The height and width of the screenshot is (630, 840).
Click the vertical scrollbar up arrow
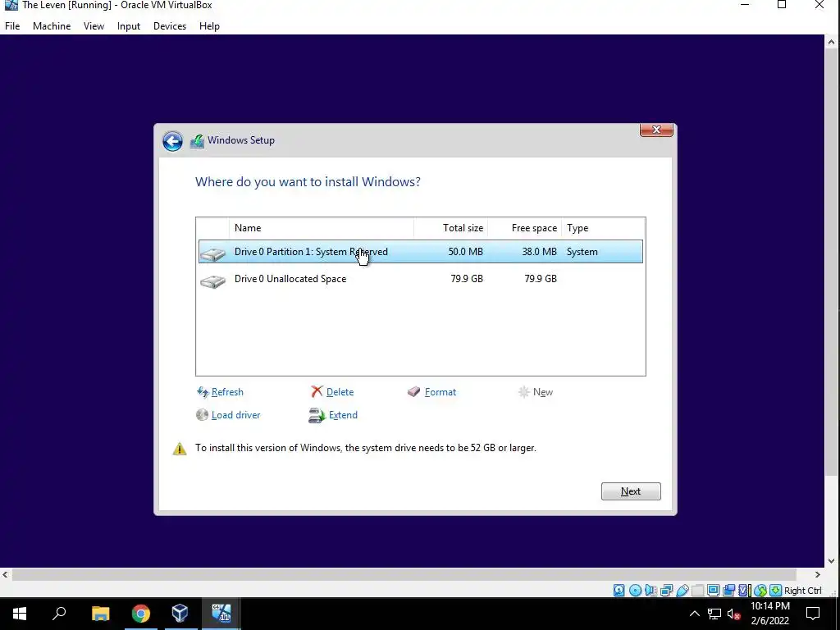pyautogui.click(x=832, y=42)
